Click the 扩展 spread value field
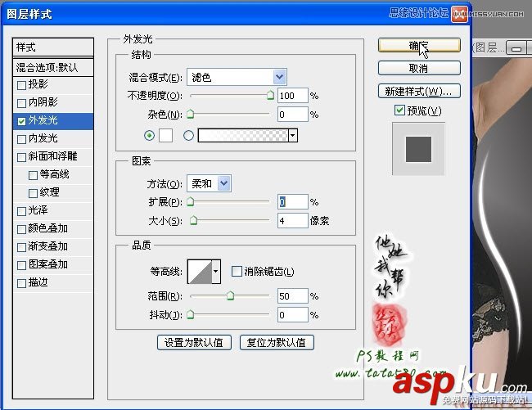532x410 pixels. point(292,202)
